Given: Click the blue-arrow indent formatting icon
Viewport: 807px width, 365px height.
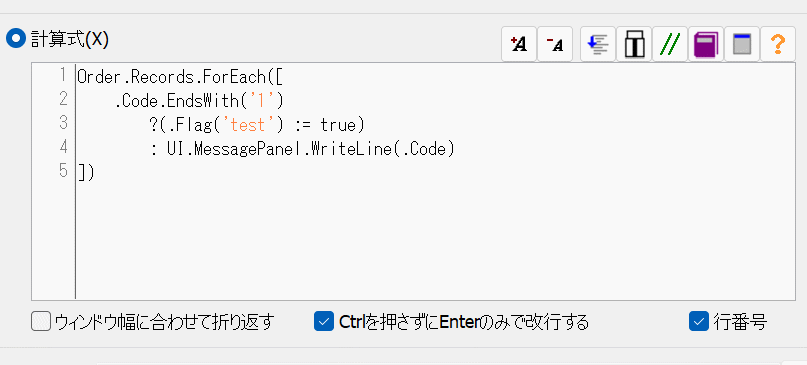Looking at the screenshot, I should [598, 44].
